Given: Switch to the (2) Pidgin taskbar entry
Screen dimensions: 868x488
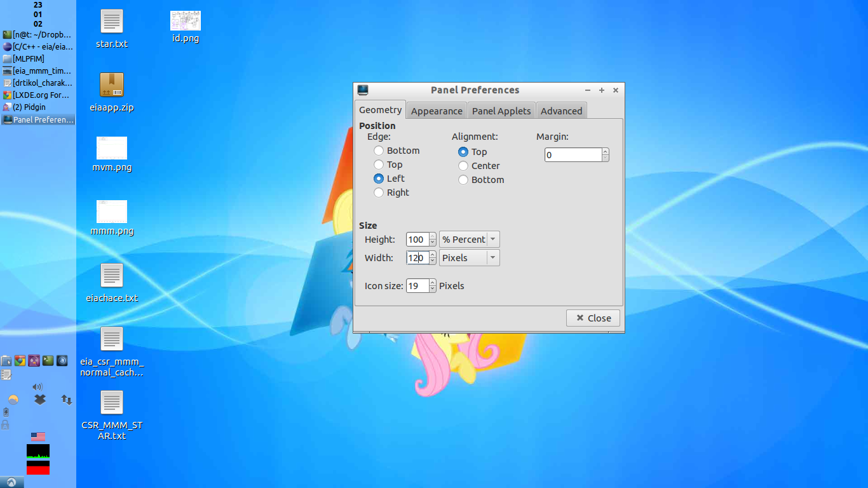Looking at the screenshot, I should pyautogui.click(x=38, y=107).
